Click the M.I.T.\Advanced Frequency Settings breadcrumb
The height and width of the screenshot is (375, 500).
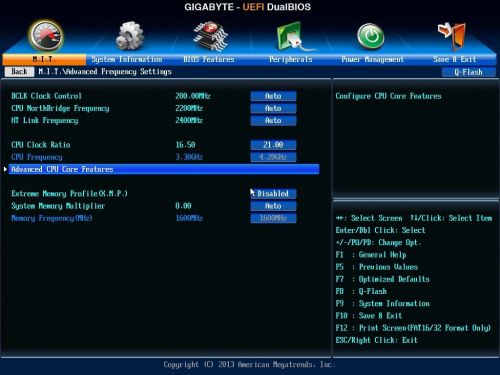tap(105, 72)
